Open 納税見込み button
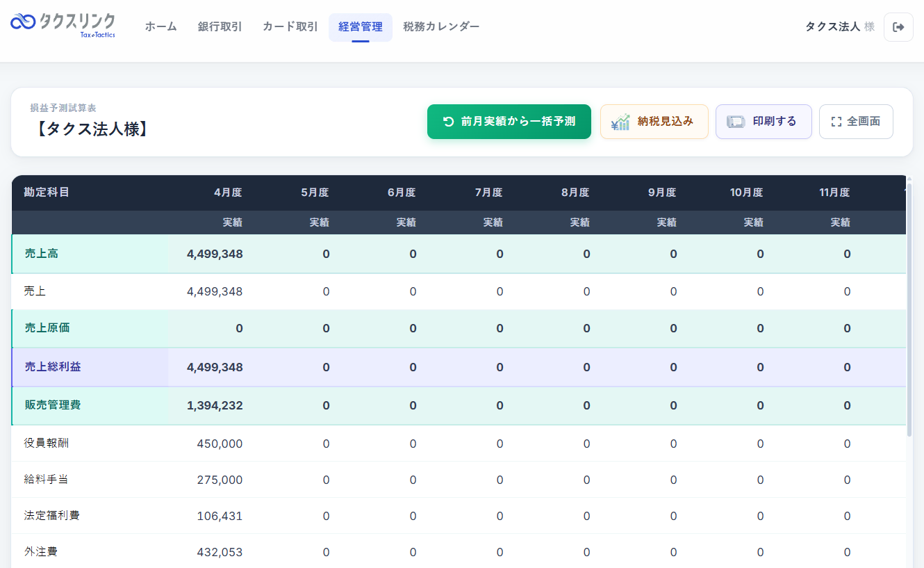924x568 pixels. 654,122
